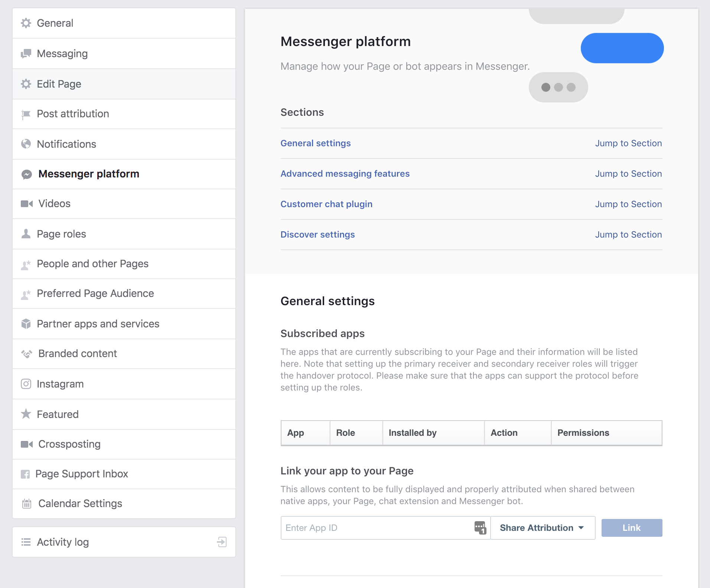The width and height of the screenshot is (710, 588).
Task: Click the Featured star icon
Action: pos(26,414)
